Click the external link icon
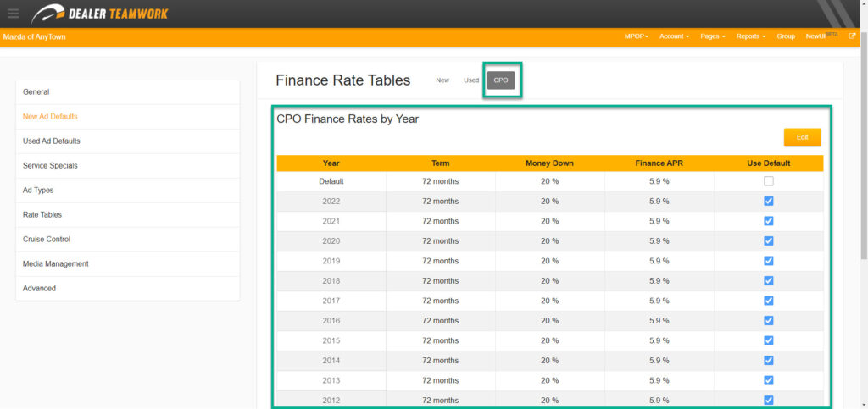 click(x=852, y=36)
